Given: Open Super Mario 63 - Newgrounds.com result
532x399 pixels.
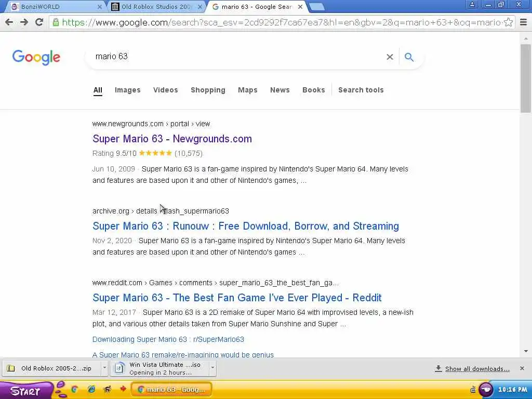Looking at the screenshot, I should pyautogui.click(x=172, y=139).
